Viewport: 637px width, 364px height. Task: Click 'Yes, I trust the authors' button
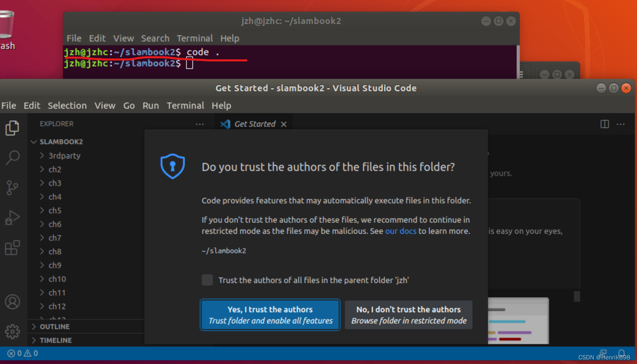(x=271, y=315)
